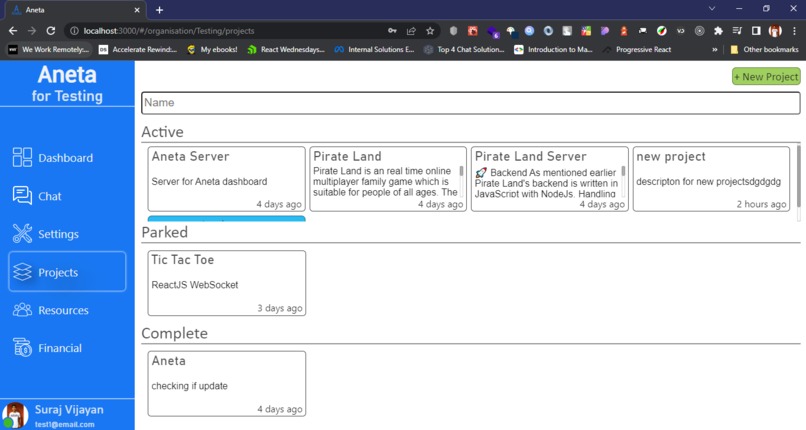Screen dimensions: 806x430
Task: Open Progressive React bookmark
Action: pyautogui.click(x=637, y=49)
